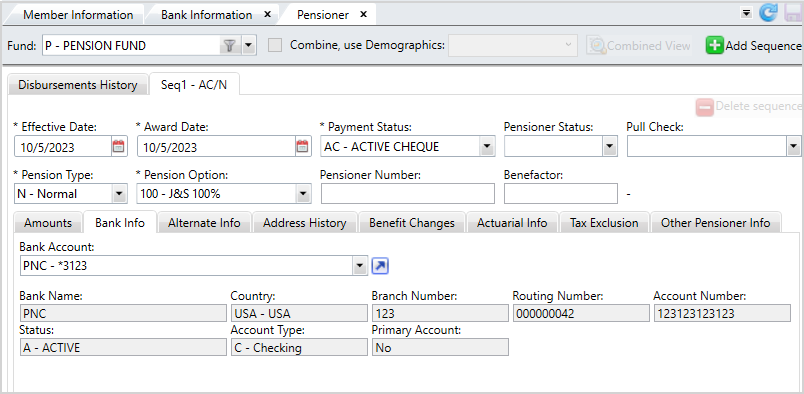Click the Pensioner Number input field
Image resolution: width=804 pixels, height=394 pixels.
coord(408,194)
